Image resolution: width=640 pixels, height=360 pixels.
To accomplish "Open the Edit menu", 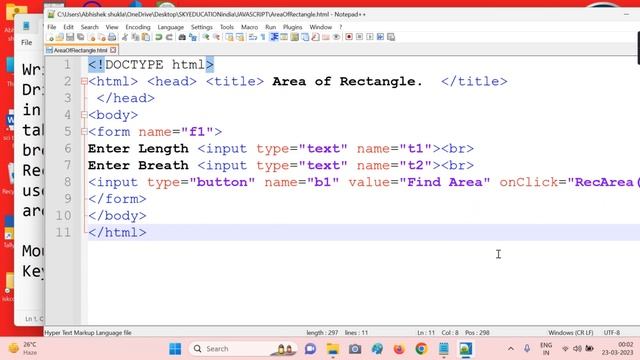I will pyautogui.click(x=68, y=27).
